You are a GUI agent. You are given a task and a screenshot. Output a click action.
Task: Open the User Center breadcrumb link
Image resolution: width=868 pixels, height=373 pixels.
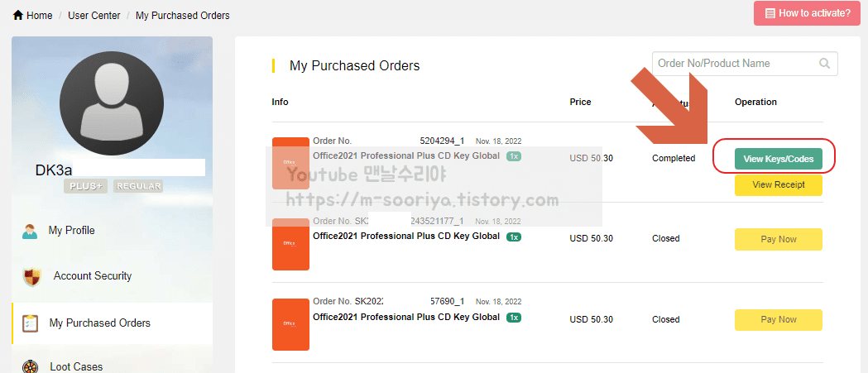(x=94, y=16)
